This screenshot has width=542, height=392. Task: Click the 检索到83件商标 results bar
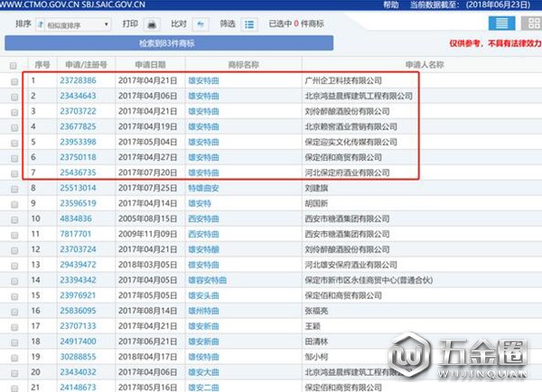click(169, 43)
